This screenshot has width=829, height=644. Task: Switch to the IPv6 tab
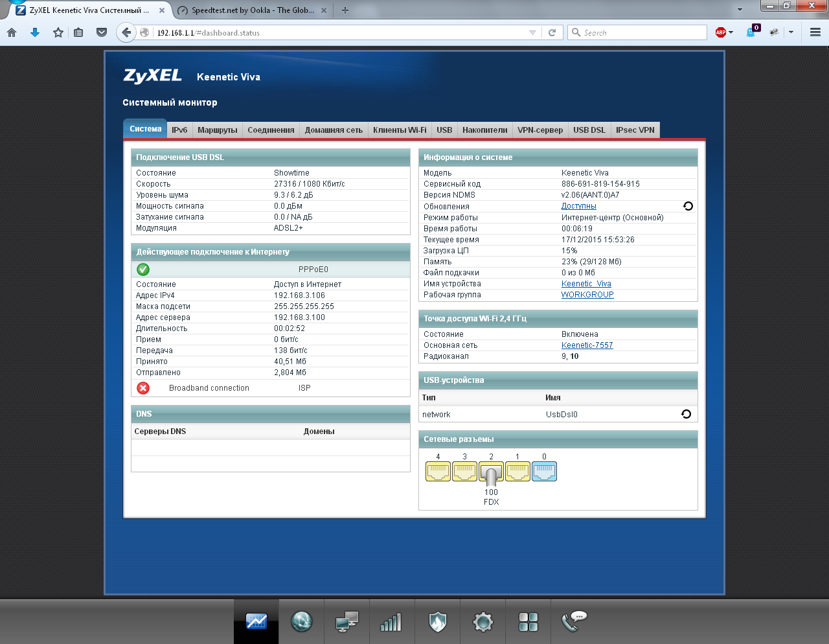[x=179, y=130]
